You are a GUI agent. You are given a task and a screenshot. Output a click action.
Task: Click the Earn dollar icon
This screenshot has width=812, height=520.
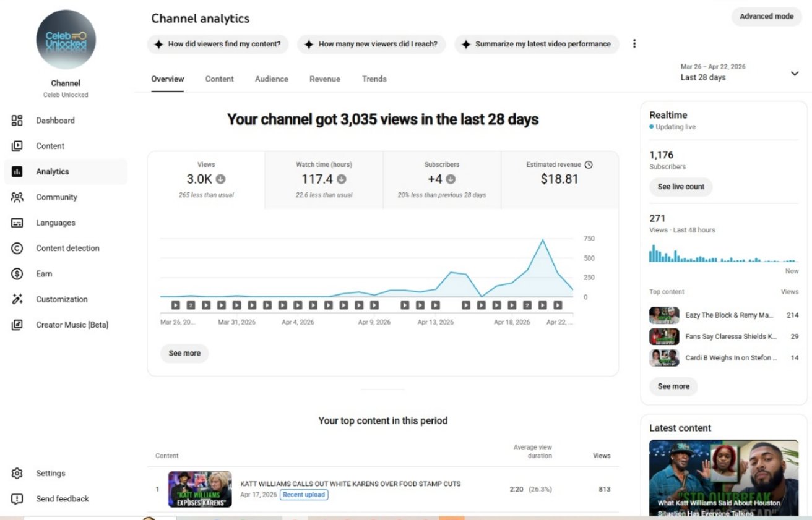[x=17, y=274]
